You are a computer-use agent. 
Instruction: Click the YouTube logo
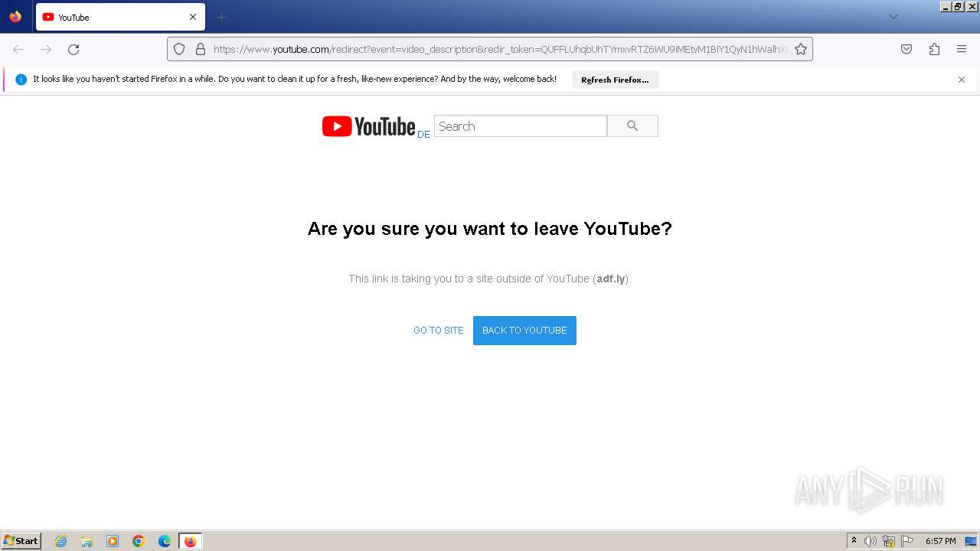coord(368,126)
